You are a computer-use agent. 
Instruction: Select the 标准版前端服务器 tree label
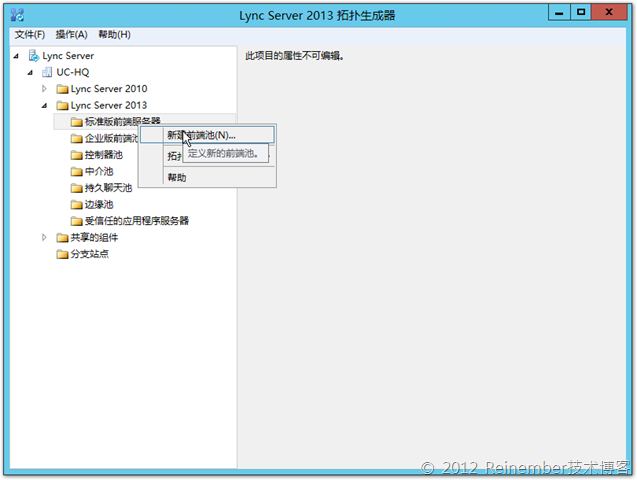[122, 121]
